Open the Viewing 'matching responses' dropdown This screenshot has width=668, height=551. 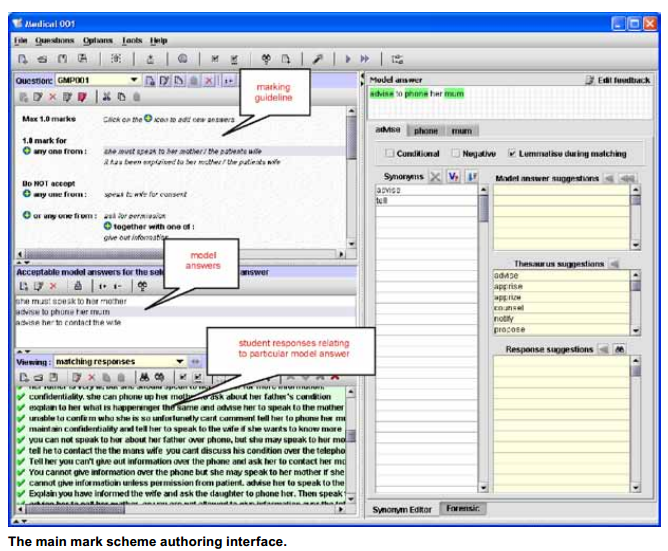[180, 361]
